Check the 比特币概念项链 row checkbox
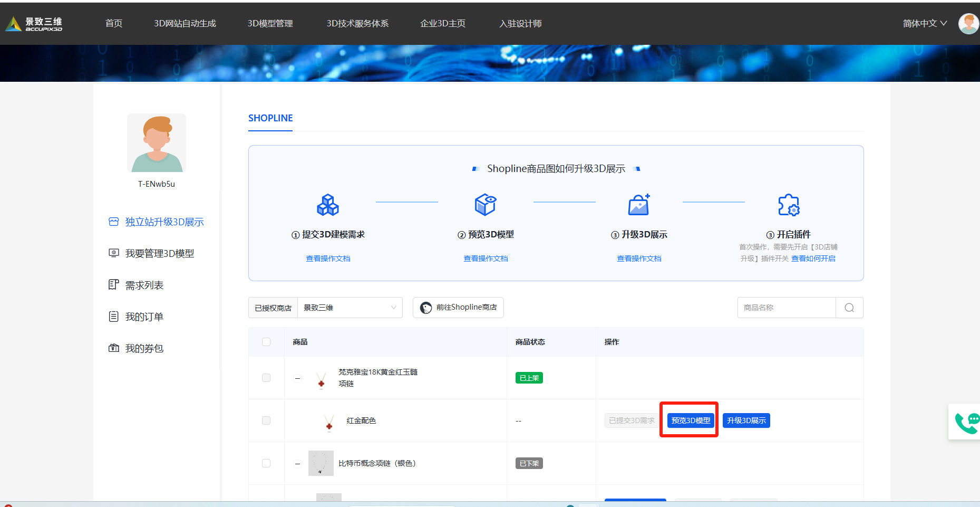The height and width of the screenshot is (507, 980). tap(266, 463)
